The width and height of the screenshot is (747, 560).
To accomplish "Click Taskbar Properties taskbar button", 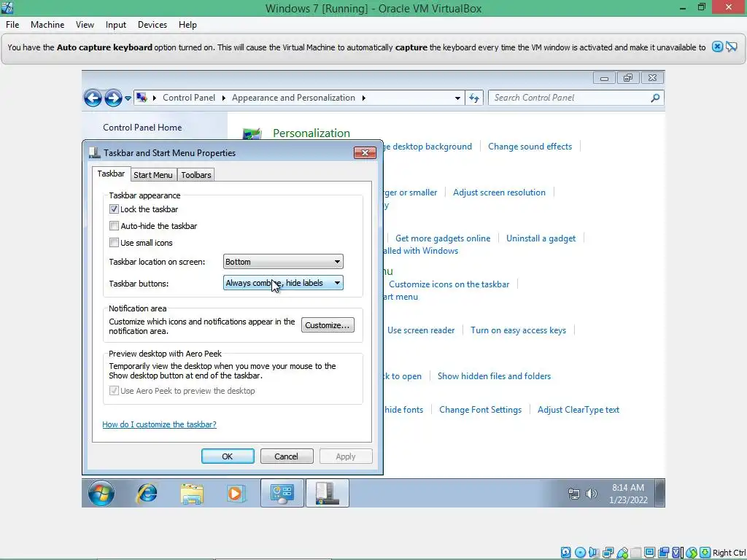I will (x=328, y=493).
